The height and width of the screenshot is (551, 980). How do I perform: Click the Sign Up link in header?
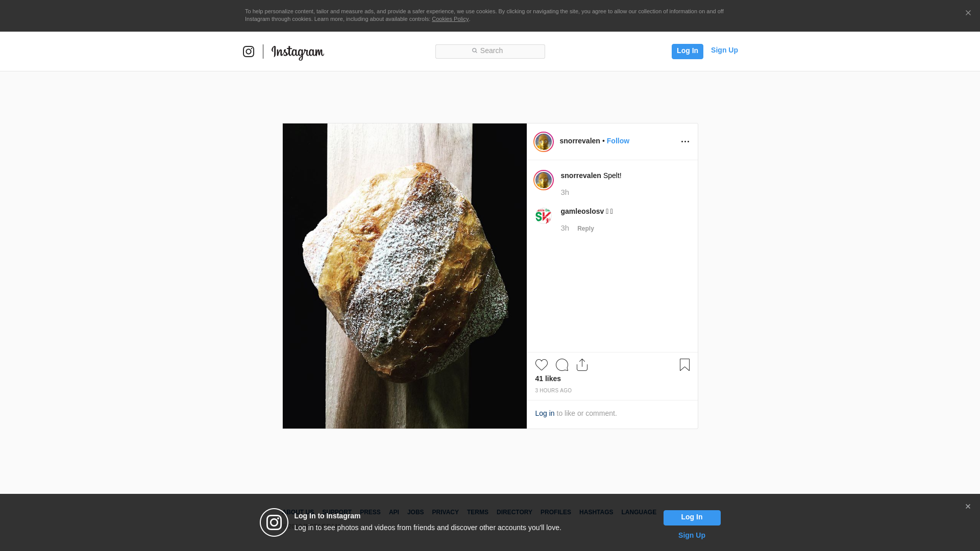(724, 50)
